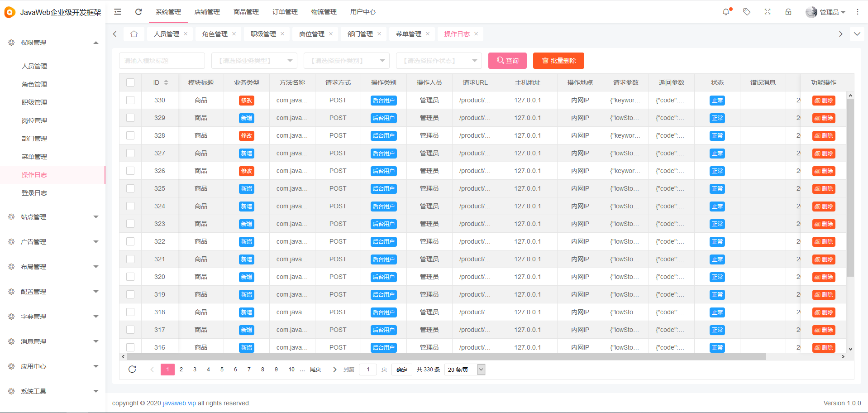Click the lock screen icon
Image resolution: width=868 pixels, height=413 pixels.
click(788, 12)
